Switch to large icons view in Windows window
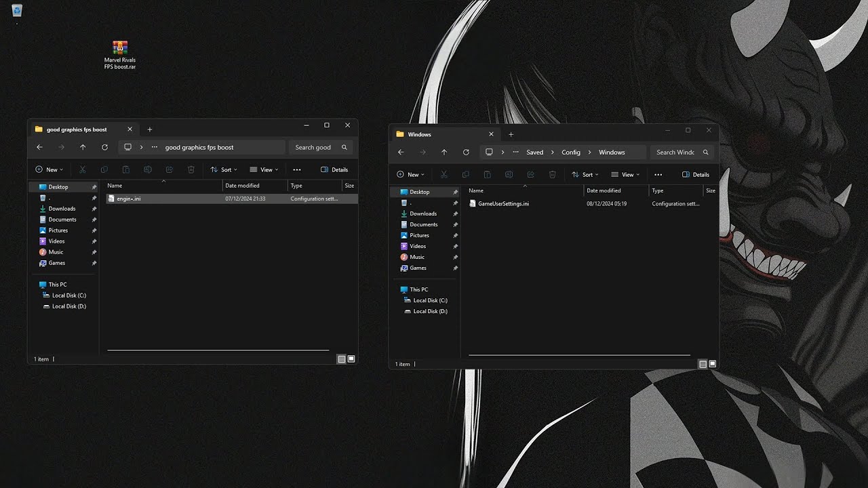This screenshot has height=488, width=868. [713, 364]
